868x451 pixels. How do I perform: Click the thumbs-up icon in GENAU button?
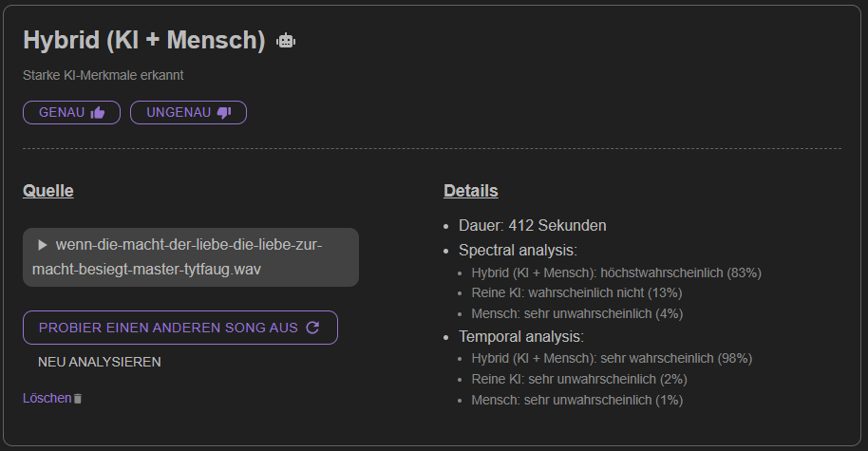(x=98, y=113)
